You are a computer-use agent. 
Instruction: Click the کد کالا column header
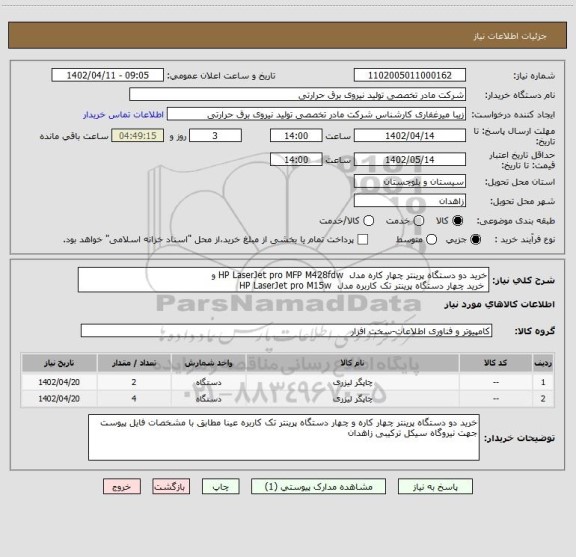point(496,363)
